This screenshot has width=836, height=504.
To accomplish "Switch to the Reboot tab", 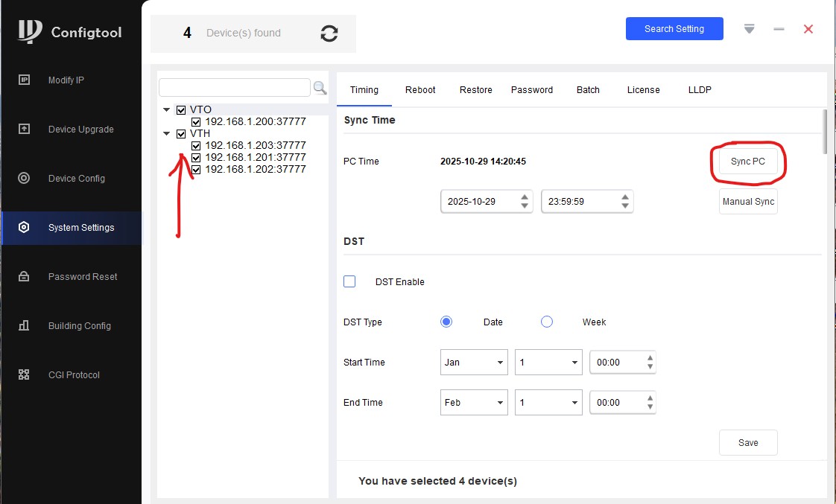I will point(420,90).
